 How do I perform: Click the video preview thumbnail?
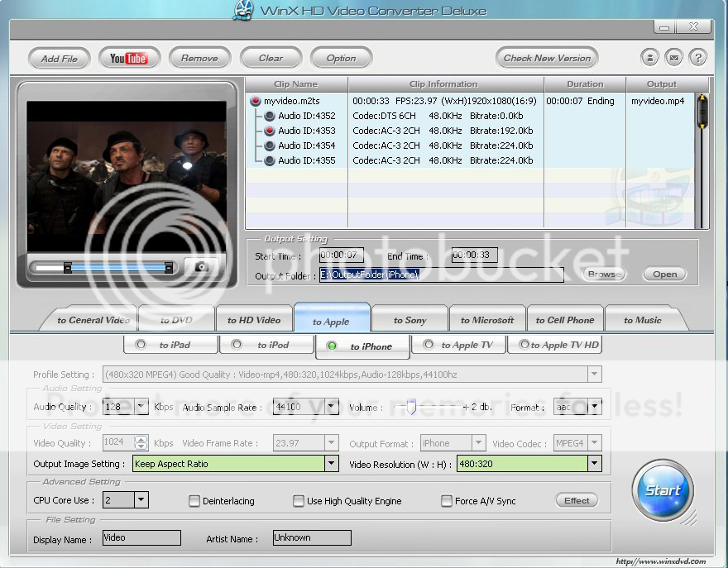[x=127, y=176]
